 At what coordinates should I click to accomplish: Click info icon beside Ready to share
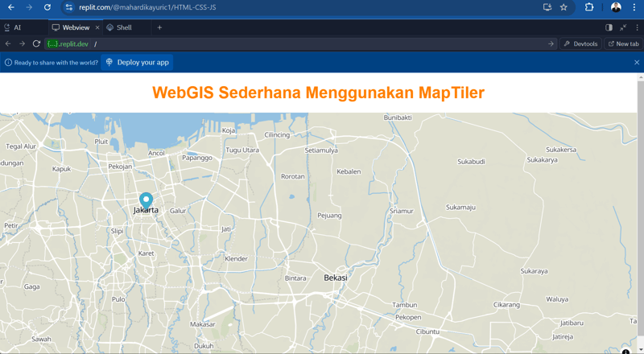tap(8, 63)
